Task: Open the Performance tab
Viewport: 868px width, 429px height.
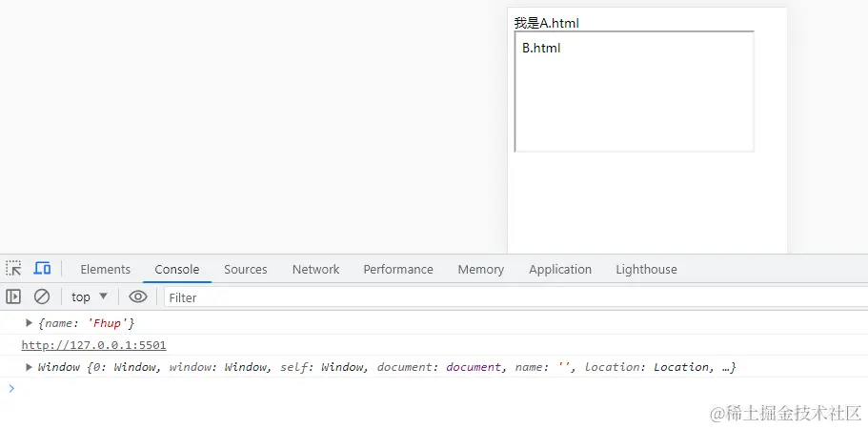Action: (397, 270)
